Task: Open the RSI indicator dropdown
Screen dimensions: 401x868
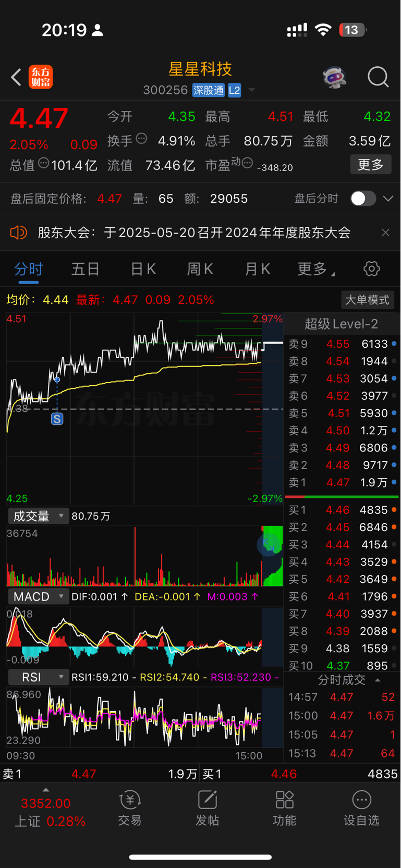Action: click(x=39, y=677)
